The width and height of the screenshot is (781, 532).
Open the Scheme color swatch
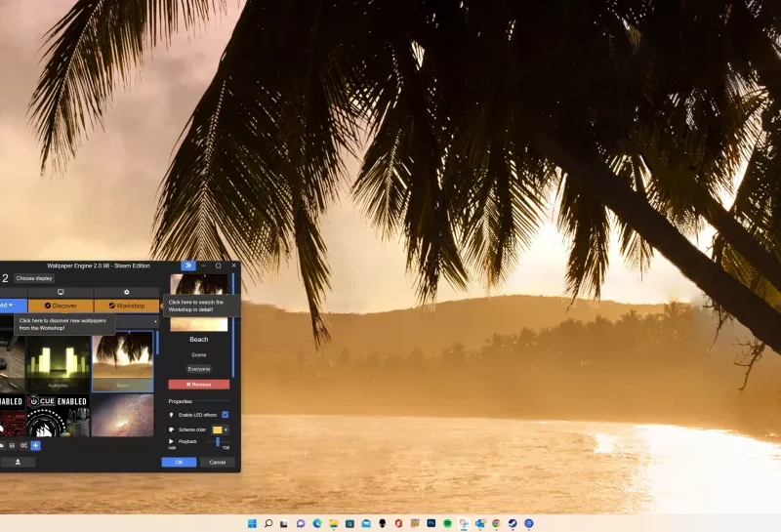(217, 430)
